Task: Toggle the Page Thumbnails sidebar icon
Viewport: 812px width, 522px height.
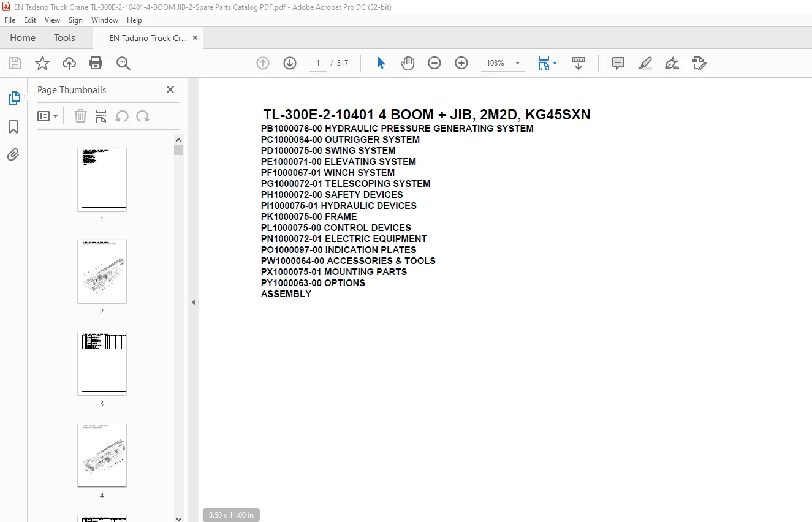Action: point(13,98)
